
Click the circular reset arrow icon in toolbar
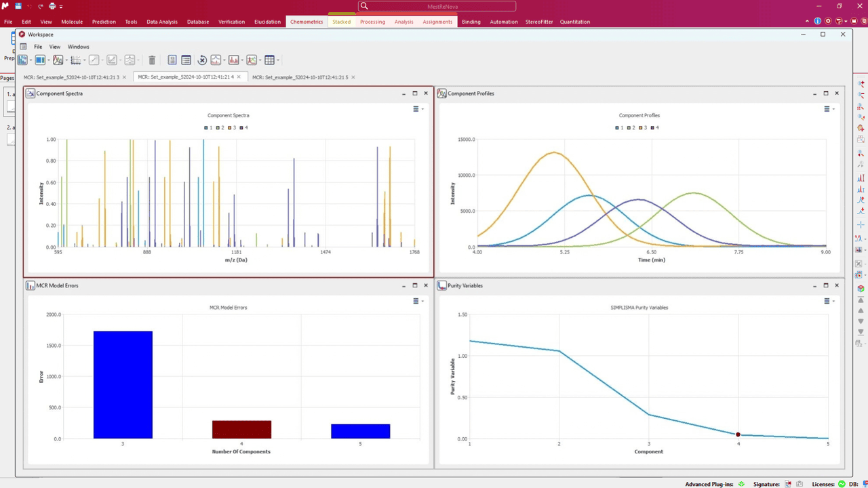point(202,60)
